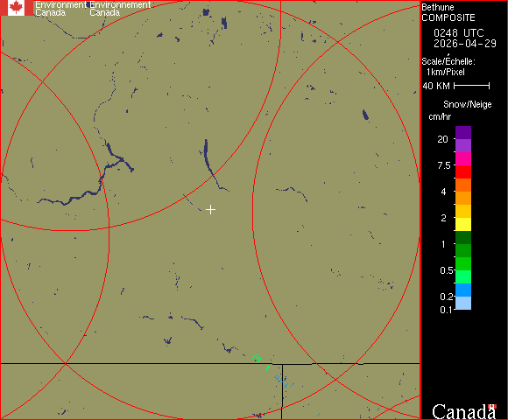Click the green snow echoes near the border
Screen dimensions: 508x420
260,361
